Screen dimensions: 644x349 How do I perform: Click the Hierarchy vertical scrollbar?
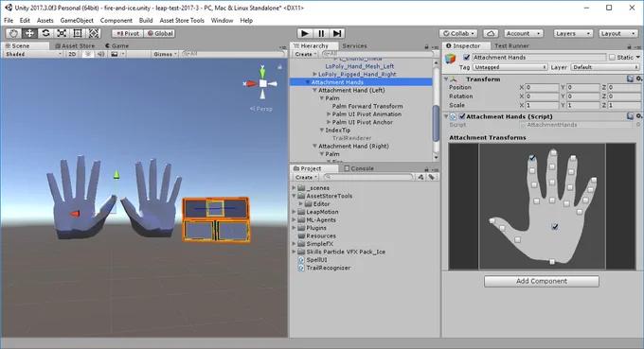tap(436, 123)
